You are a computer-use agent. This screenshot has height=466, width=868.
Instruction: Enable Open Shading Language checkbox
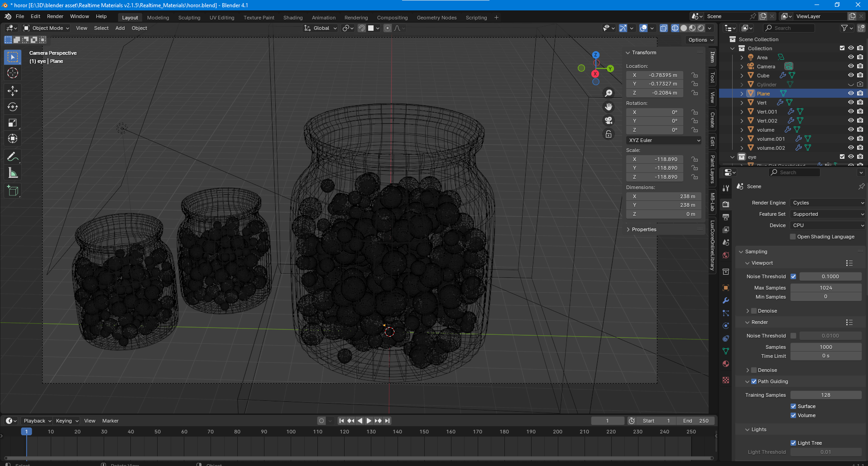[x=793, y=237]
